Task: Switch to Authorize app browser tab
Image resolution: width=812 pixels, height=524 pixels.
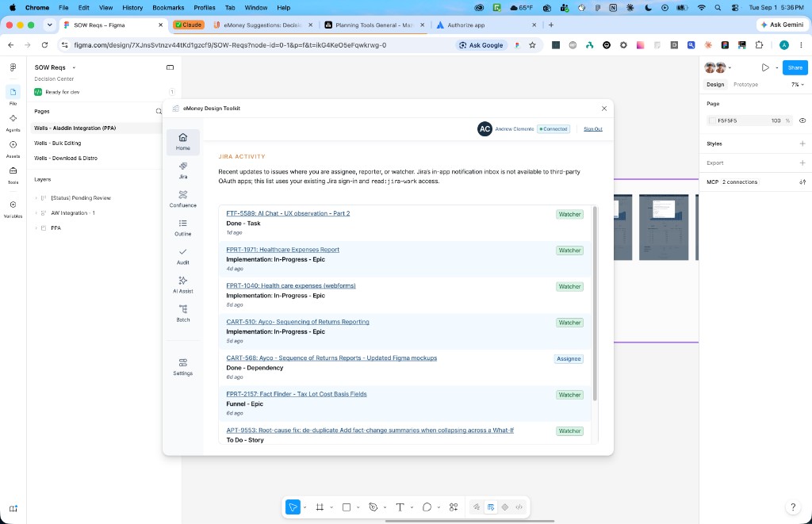Action: [x=486, y=25]
